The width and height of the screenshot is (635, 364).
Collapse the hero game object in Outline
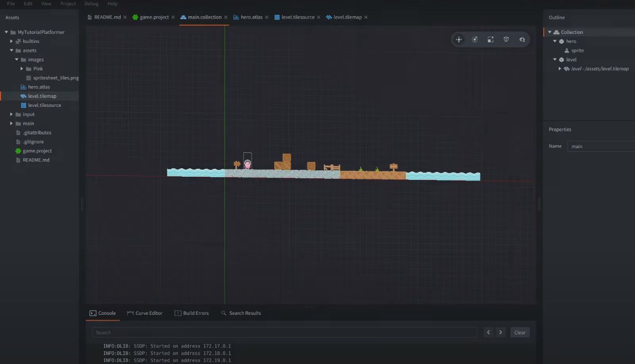555,41
